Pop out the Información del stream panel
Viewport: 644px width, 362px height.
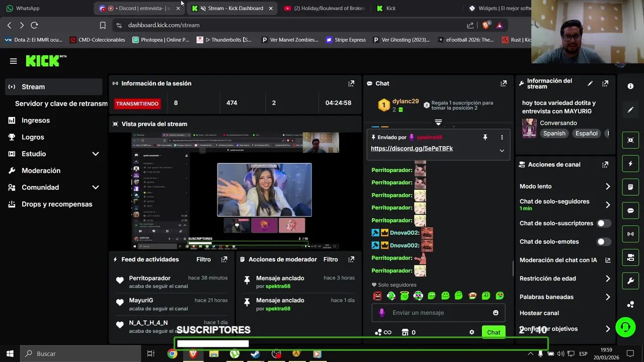(605, 83)
